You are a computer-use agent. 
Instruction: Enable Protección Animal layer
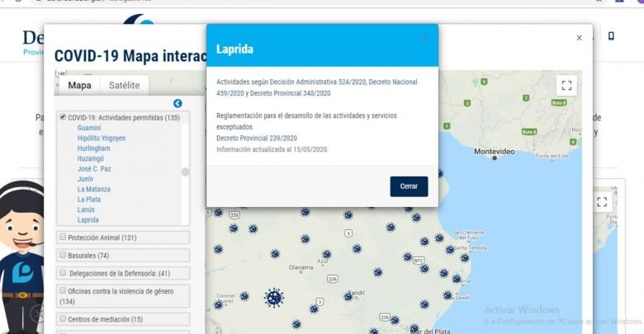(x=63, y=237)
